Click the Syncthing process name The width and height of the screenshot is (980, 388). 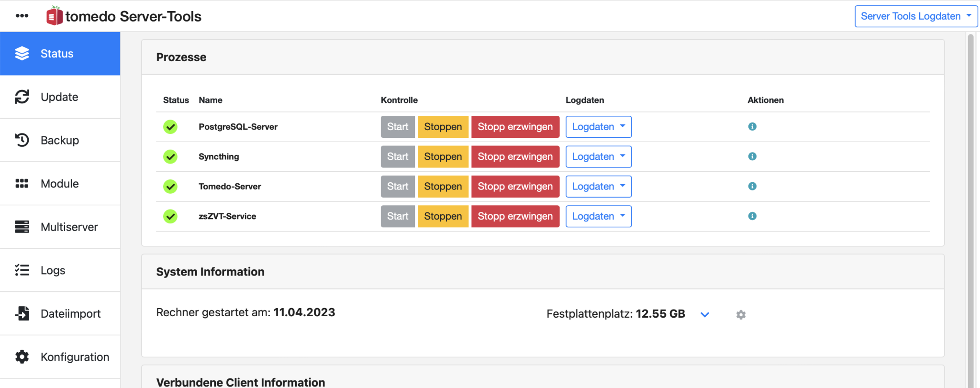click(219, 156)
